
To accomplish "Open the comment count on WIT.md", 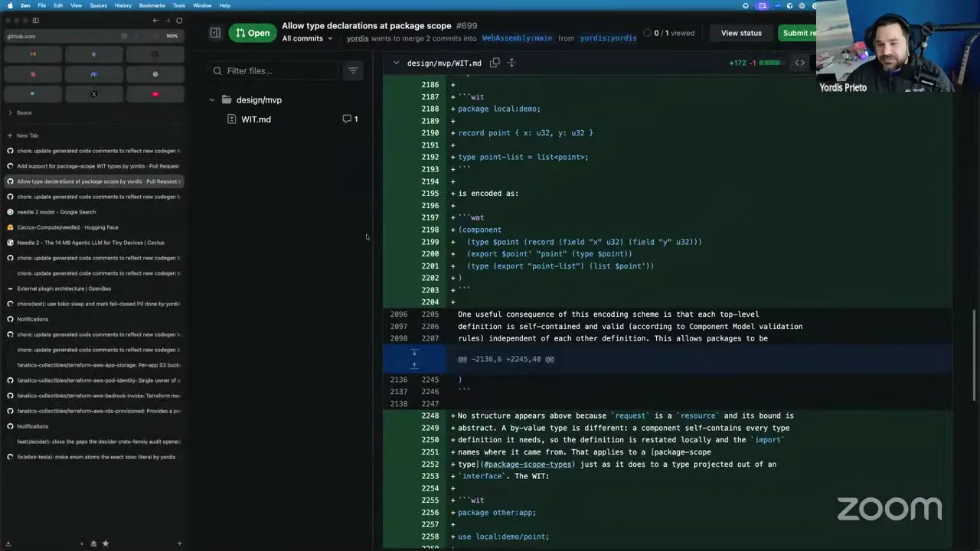I will [x=351, y=119].
